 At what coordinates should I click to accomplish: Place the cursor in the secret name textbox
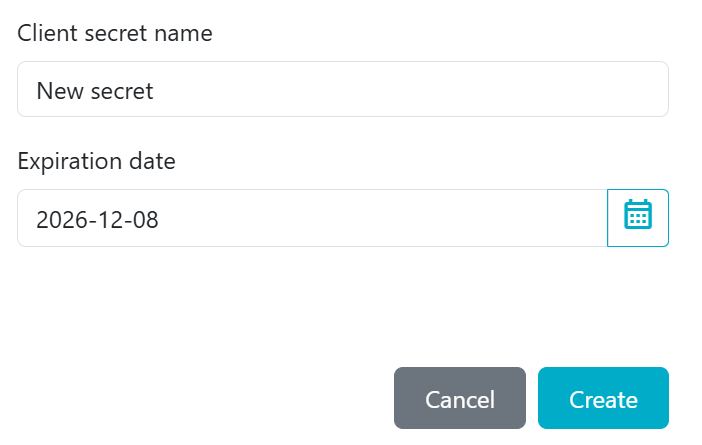coord(342,90)
